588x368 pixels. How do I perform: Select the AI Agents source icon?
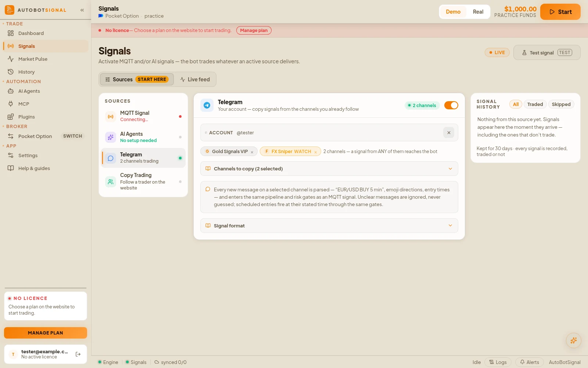tap(111, 137)
